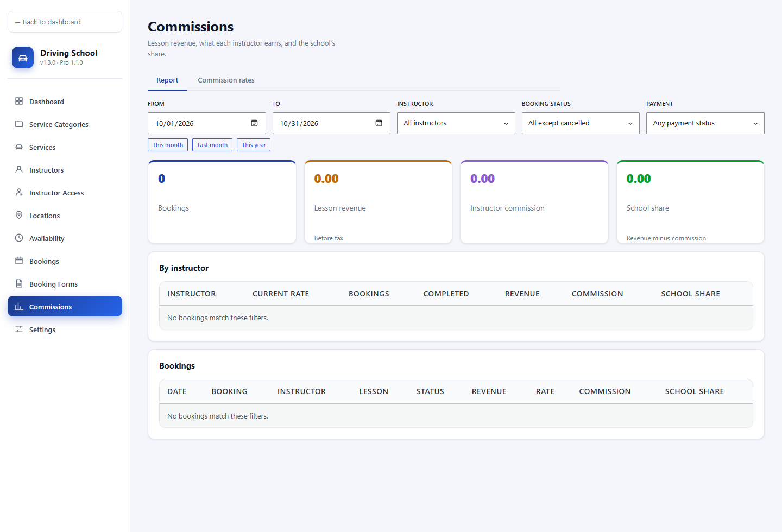Open the Booking Status dropdown
Viewport: 782px width, 532px height.
click(x=581, y=123)
